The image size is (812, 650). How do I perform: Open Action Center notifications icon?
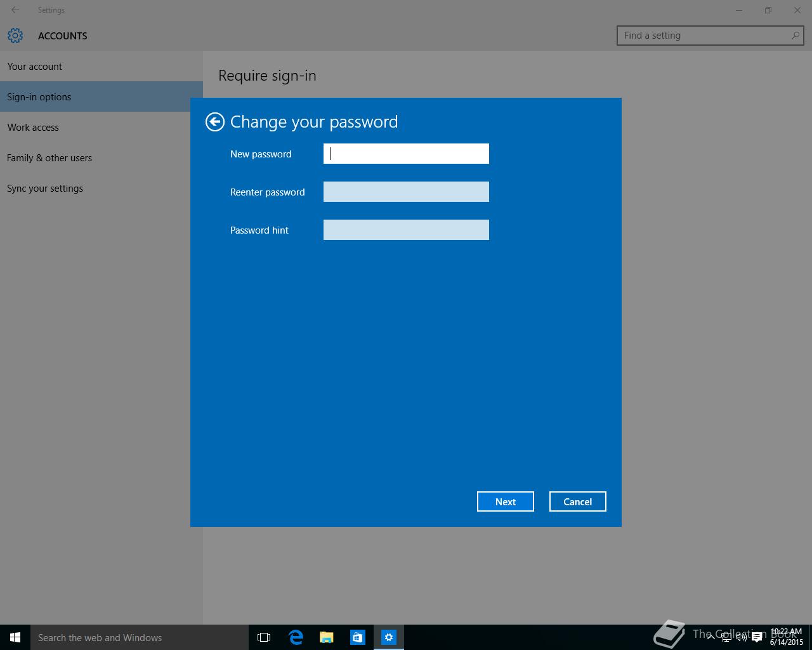[x=757, y=638]
